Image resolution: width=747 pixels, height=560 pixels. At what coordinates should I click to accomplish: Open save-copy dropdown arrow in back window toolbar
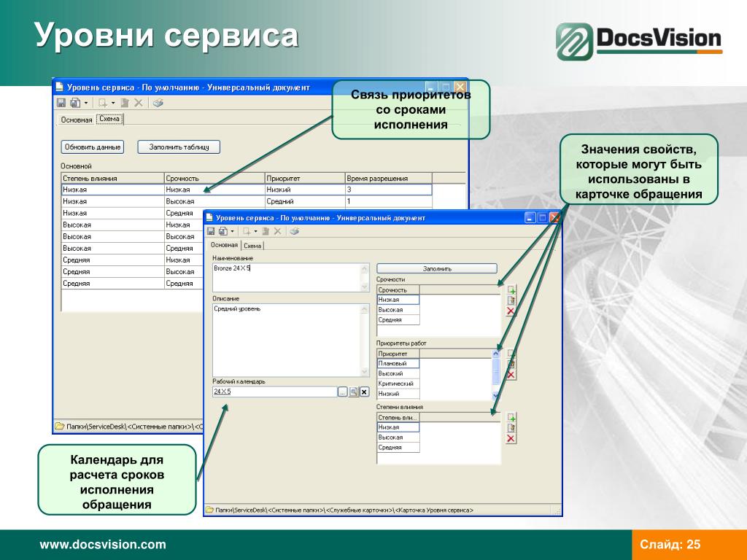click(x=86, y=102)
